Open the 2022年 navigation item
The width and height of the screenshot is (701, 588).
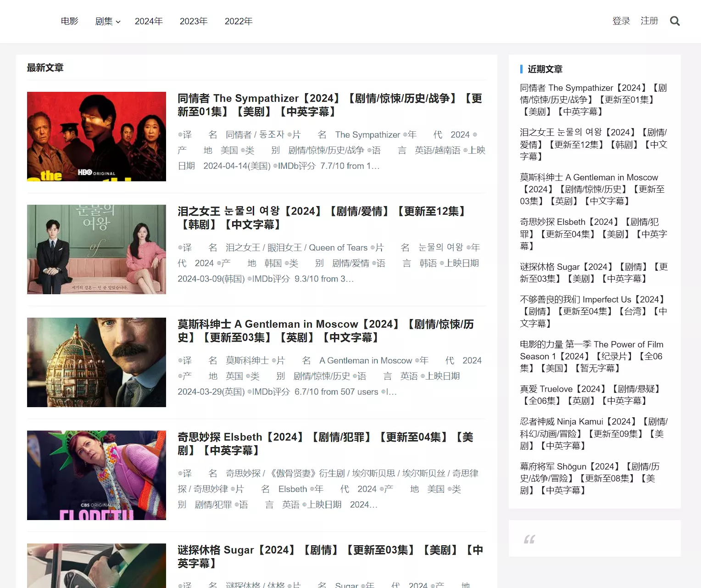pos(239,21)
